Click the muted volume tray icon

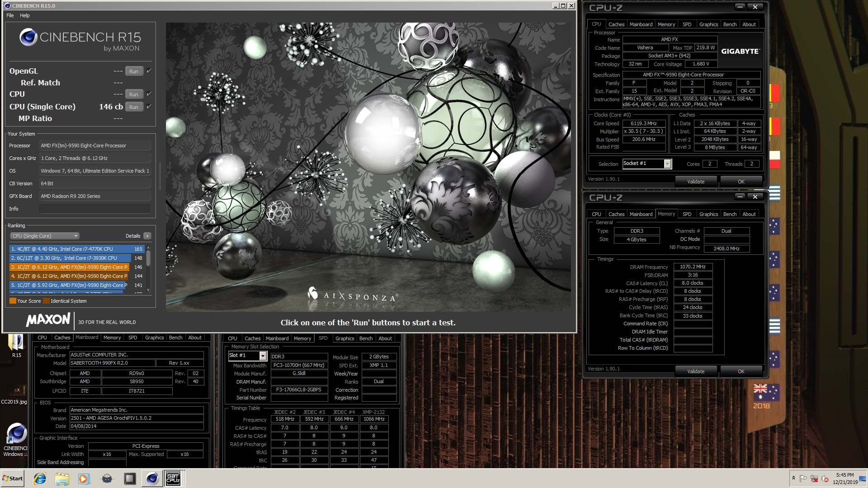point(825,479)
